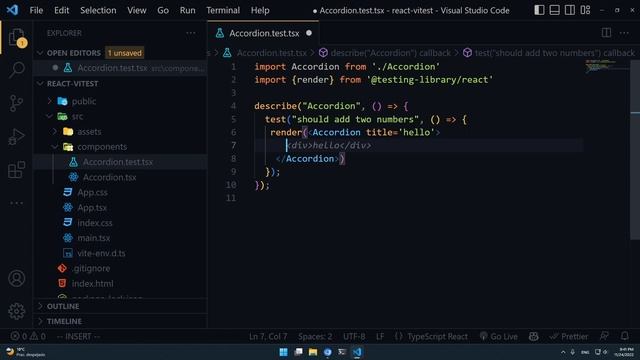This screenshot has width=640, height=360.
Task: Open vite-env.d.ts in the file tree
Action: (101, 253)
